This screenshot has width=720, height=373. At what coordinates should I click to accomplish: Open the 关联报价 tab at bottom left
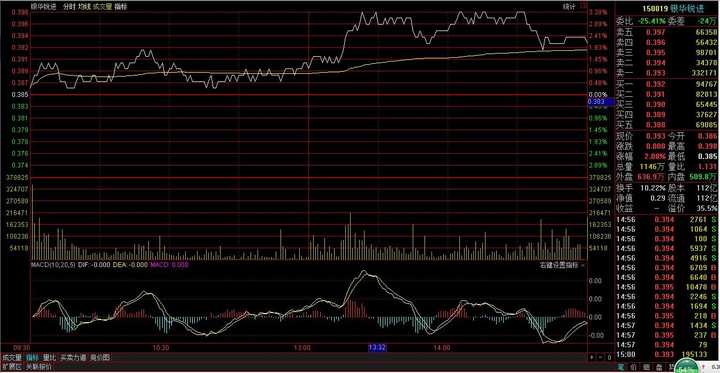pos(39,367)
